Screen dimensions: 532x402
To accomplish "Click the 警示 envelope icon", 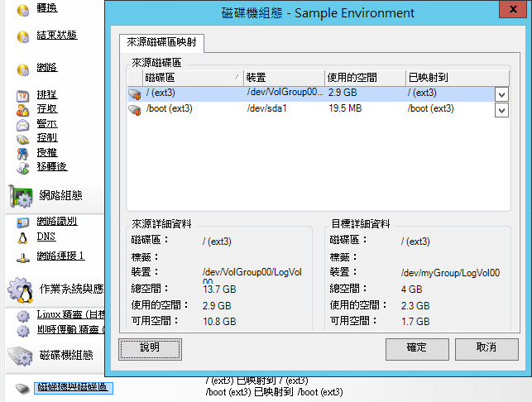I will coord(22,124).
